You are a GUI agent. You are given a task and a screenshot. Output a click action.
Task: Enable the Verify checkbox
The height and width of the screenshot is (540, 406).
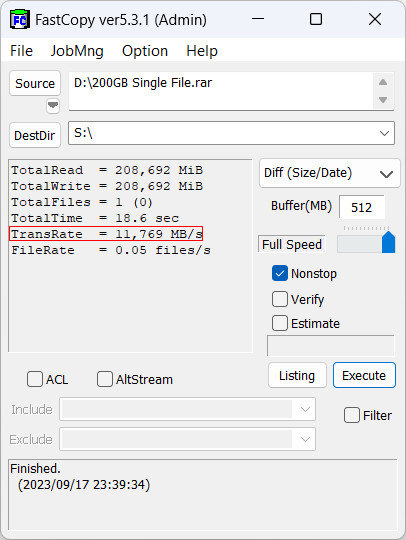[280, 299]
